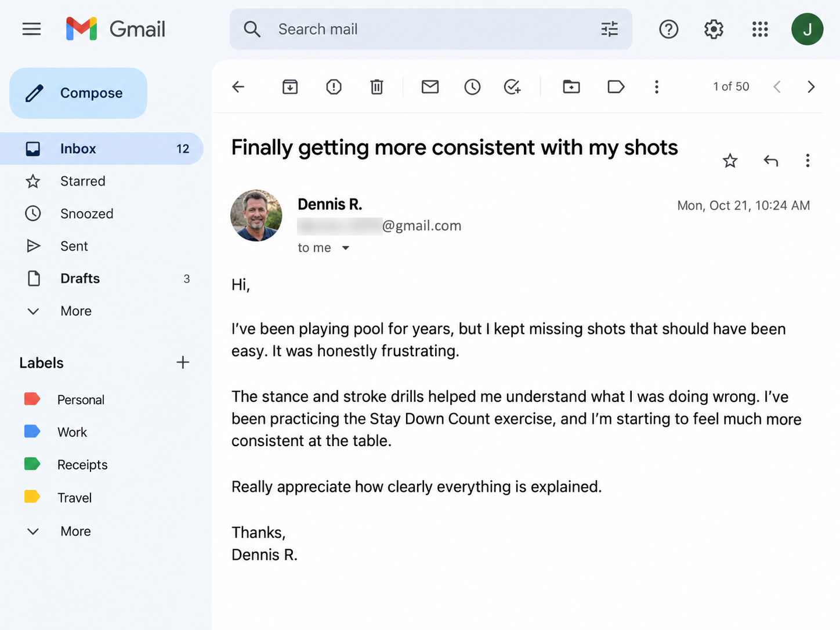Image resolution: width=840 pixels, height=630 pixels.
Task: Star the message from Dennis R.
Action: point(730,161)
